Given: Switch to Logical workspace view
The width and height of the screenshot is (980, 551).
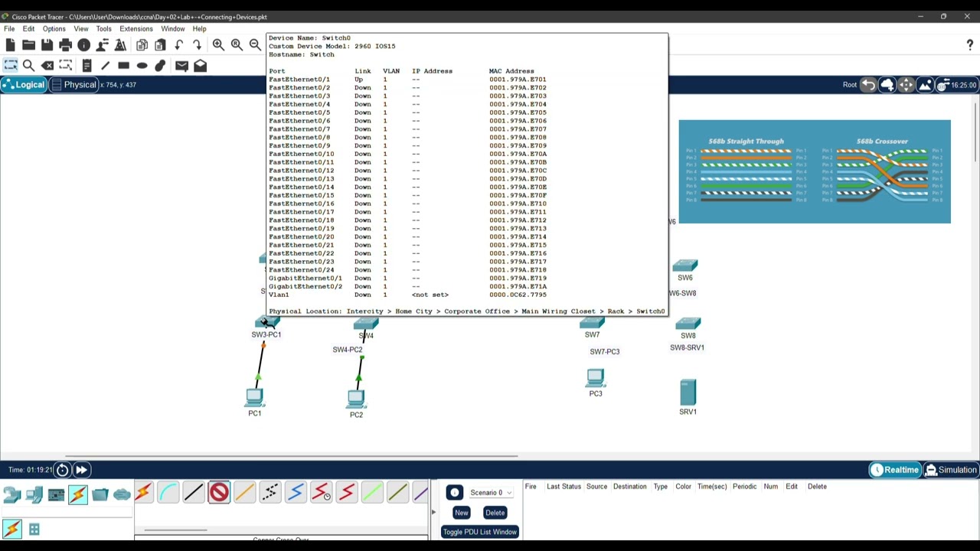Looking at the screenshot, I should click(24, 84).
